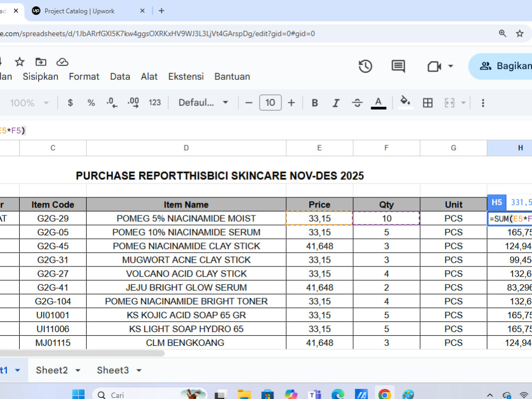Image resolution: width=532 pixels, height=399 pixels.
Task: Check cloud save status icon
Action: tap(62, 62)
